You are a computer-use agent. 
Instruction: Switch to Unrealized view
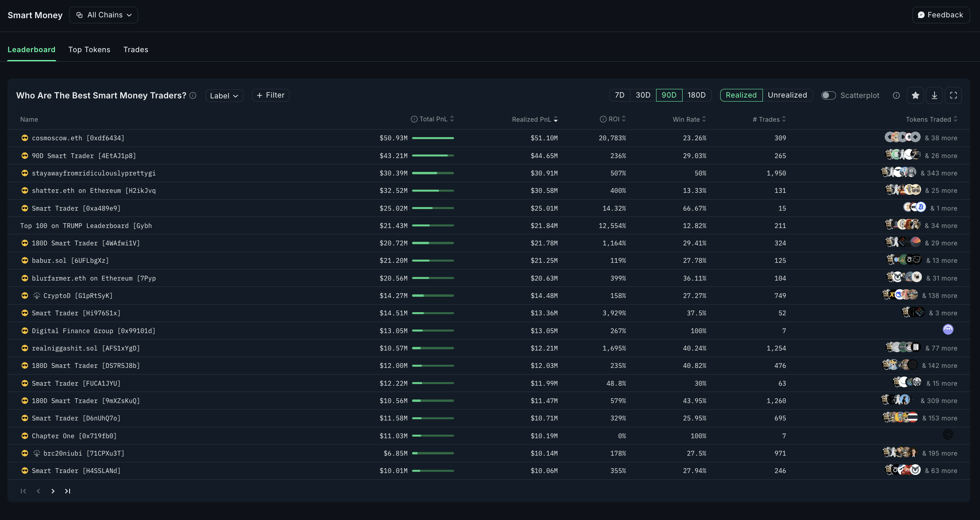tap(787, 95)
